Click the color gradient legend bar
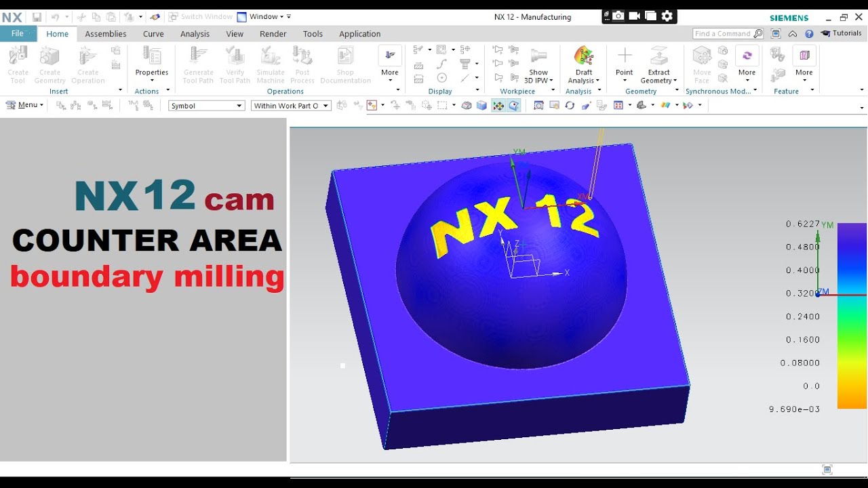Viewport: 868px width, 488px height. 852,316
